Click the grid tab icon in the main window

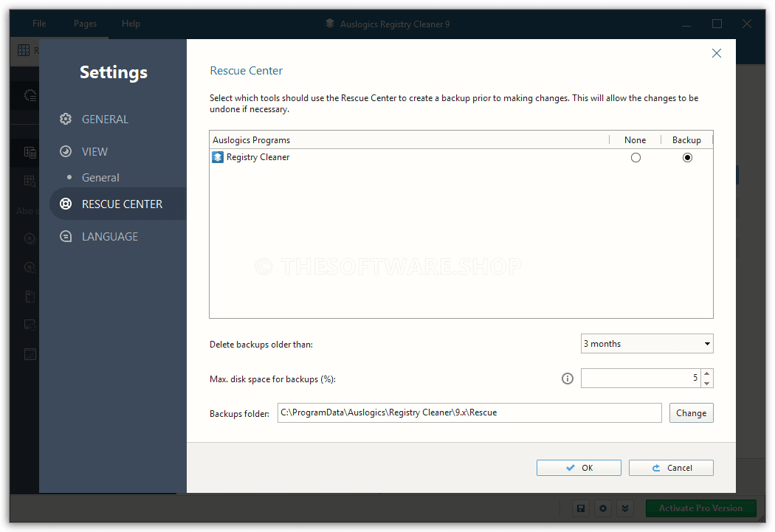click(x=23, y=50)
